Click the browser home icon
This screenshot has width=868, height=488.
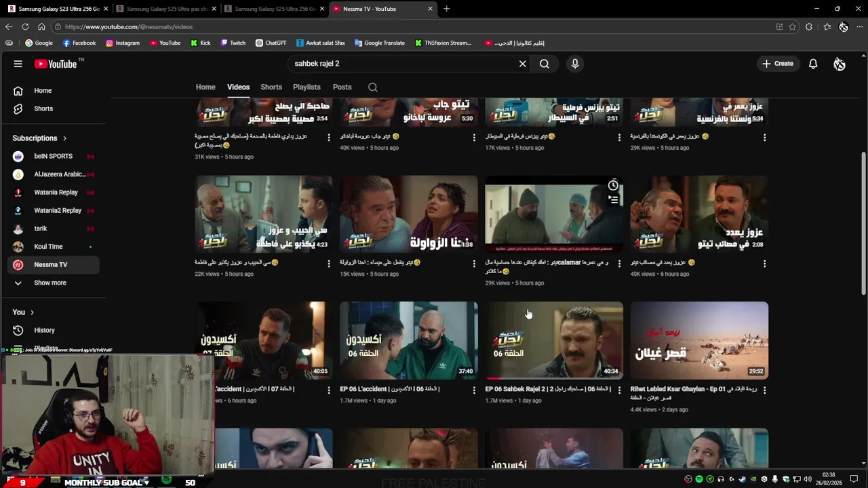[x=41, y=26]
